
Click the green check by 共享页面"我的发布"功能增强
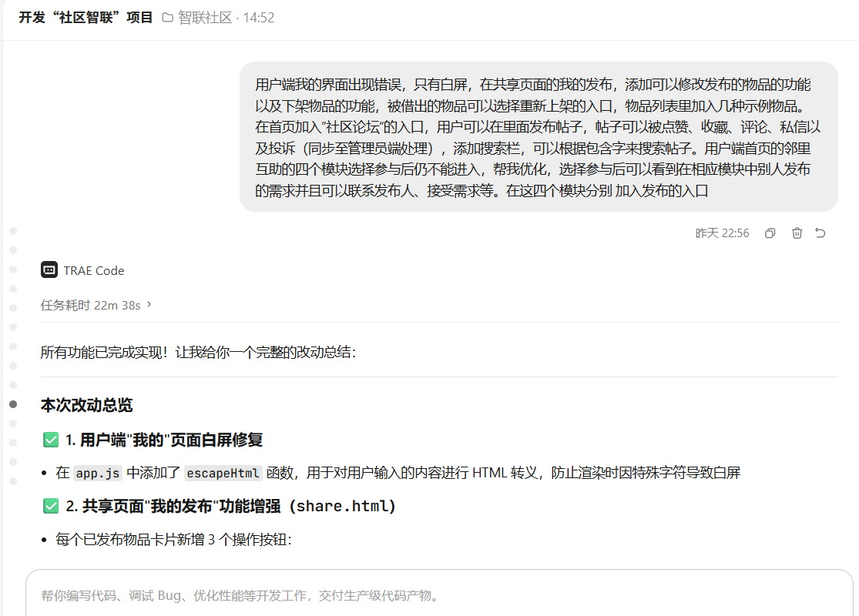pos(50,506)
